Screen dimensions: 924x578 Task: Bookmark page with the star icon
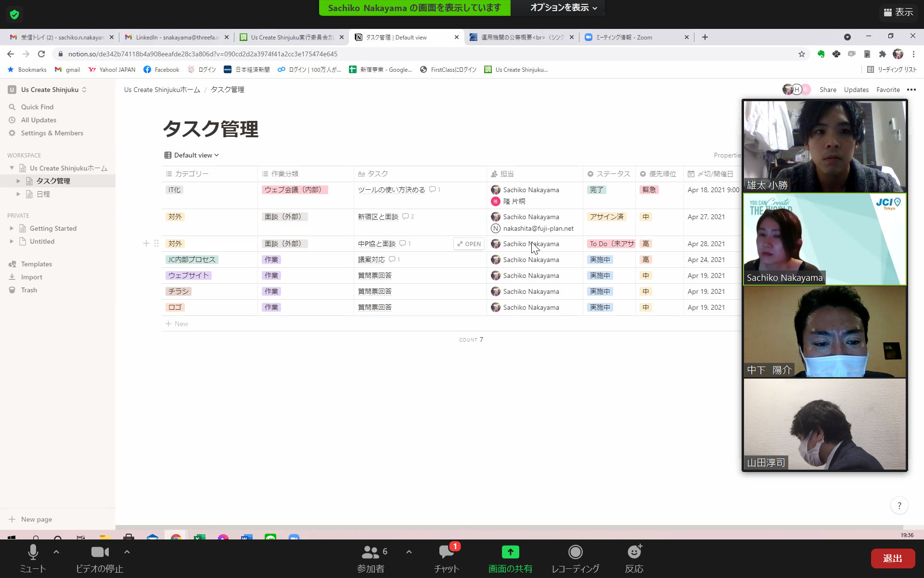[x=801, y=54]
